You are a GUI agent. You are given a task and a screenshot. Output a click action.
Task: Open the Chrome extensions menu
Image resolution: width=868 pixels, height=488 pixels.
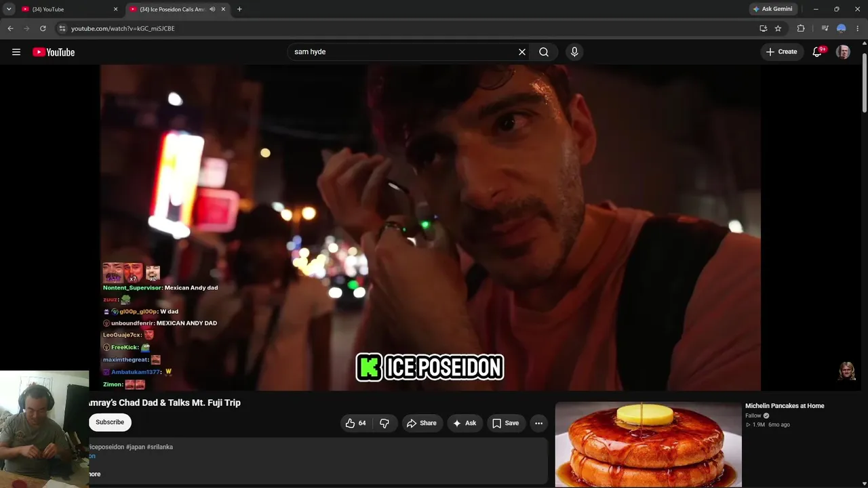click(801, 28)
